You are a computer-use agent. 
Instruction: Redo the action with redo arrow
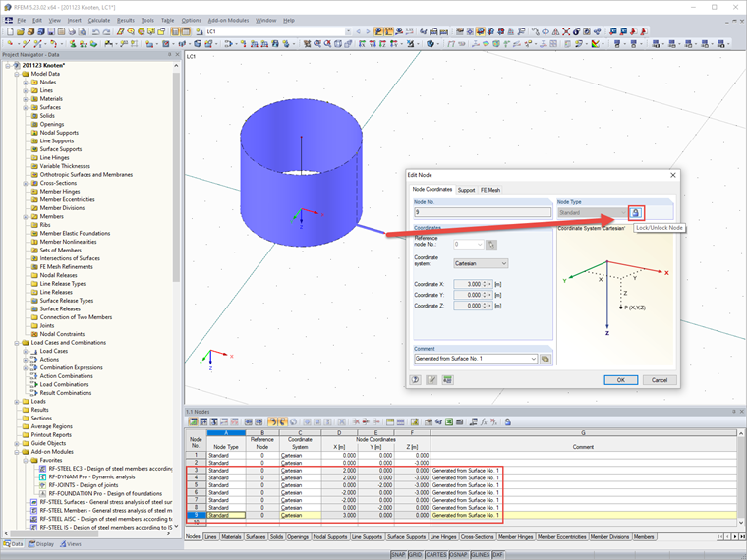point(106,31)
